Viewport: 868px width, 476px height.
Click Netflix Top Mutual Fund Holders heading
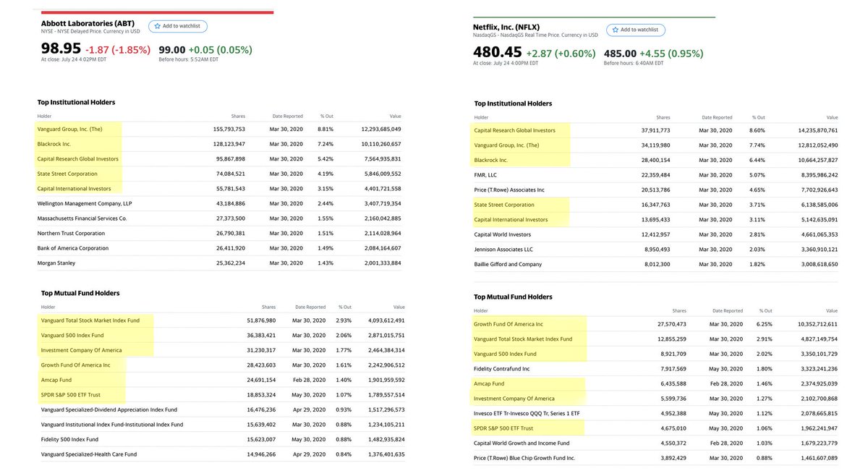click(513, 297)
